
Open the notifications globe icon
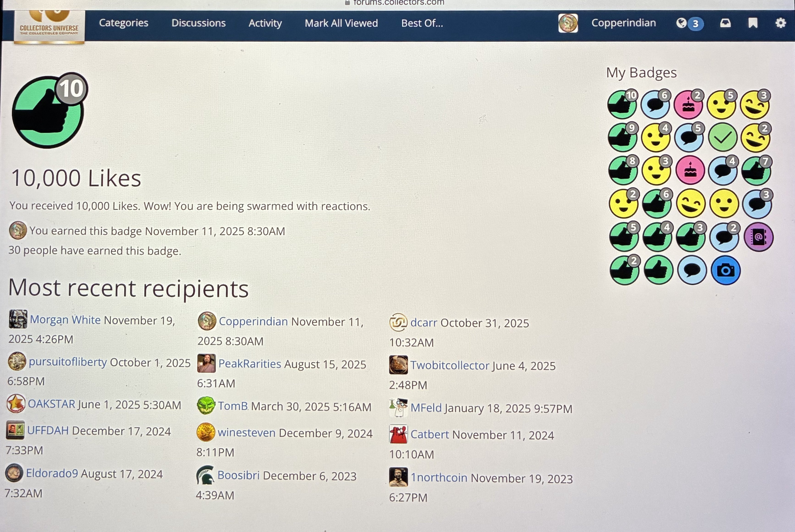pos(682,23)
